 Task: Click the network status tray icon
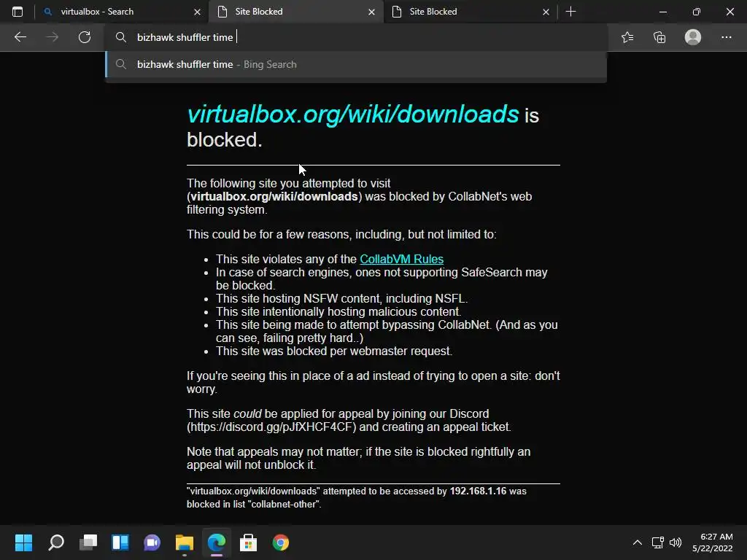click(658, 542)
